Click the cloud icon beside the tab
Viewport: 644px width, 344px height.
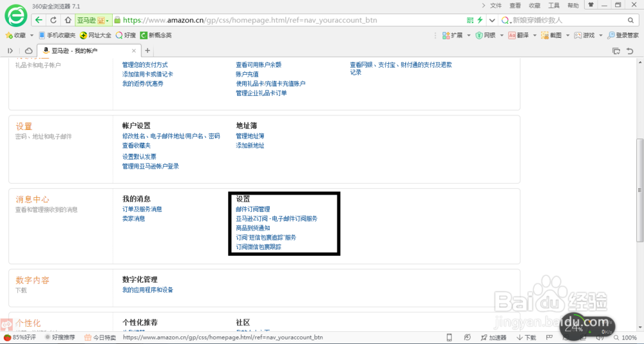[x=28, y=50]
